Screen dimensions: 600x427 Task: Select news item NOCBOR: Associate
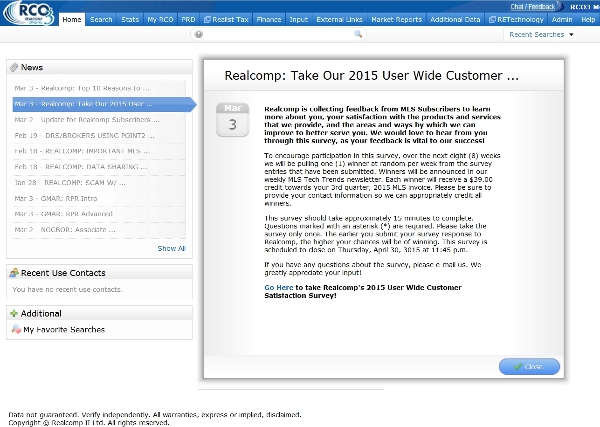pos(99,230)
